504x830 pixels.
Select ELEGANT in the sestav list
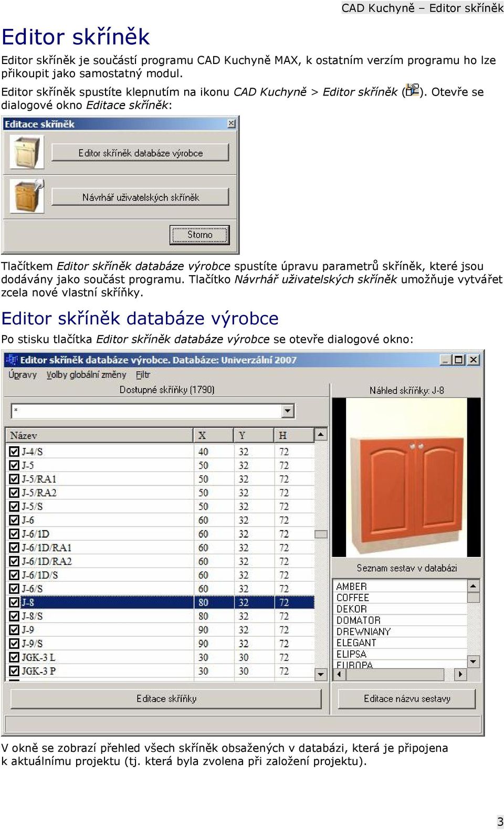pos(356,643)
